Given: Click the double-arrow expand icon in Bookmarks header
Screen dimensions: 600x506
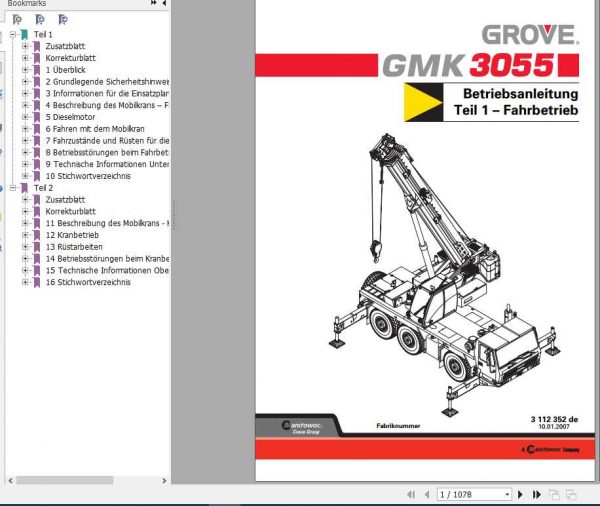Looking at the screenshot, I should pos(153,3).
